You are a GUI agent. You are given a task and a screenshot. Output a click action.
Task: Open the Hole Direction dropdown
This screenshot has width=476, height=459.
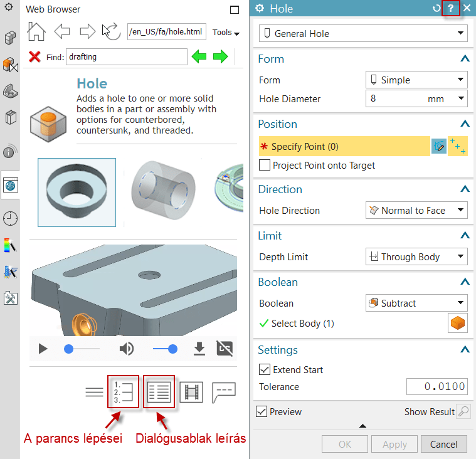point(416,211)
